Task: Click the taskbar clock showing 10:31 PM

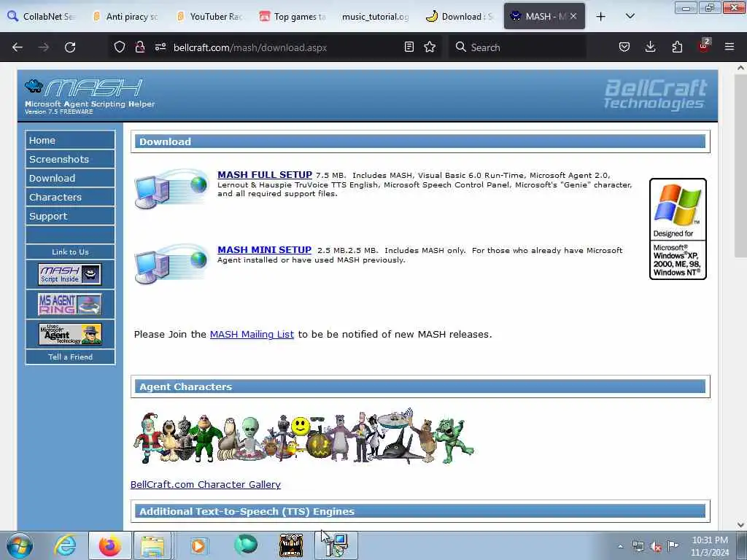Action: 710,546
